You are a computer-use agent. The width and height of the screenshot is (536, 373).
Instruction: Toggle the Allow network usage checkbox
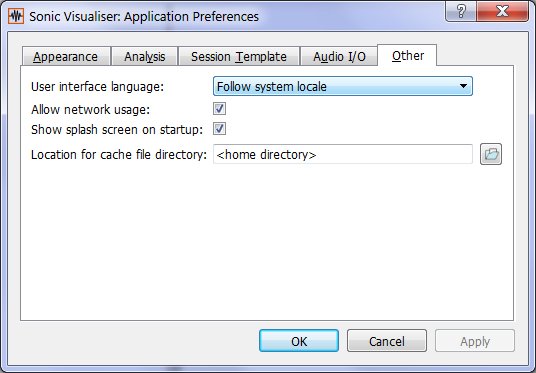click(219, 109)
